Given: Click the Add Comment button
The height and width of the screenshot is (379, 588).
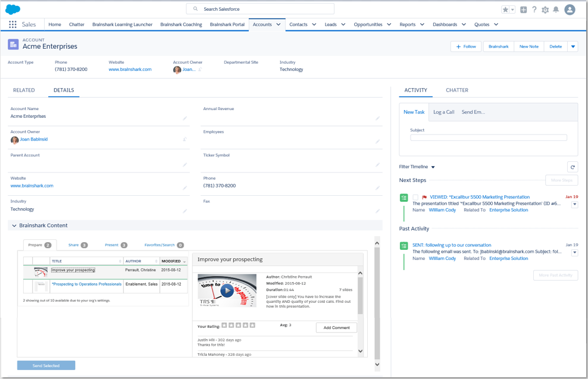Looking at the screenshot, I should 336,328.
